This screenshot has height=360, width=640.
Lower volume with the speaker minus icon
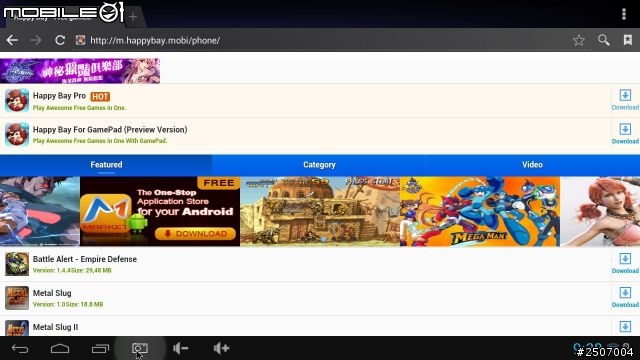tap(180, 349)
